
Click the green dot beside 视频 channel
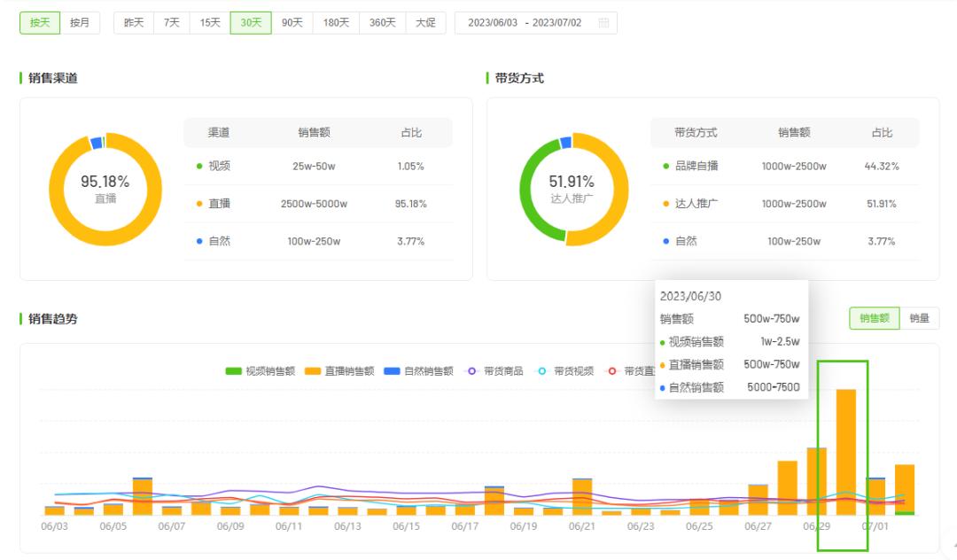pyautogui.click(x=198, y=167)
